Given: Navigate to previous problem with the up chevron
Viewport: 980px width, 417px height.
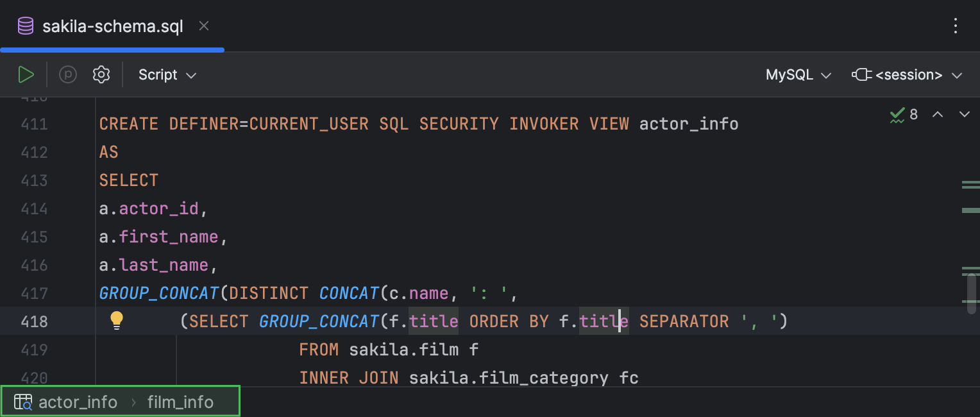Looking at the screenshot, I should click(x=938, y=114).
